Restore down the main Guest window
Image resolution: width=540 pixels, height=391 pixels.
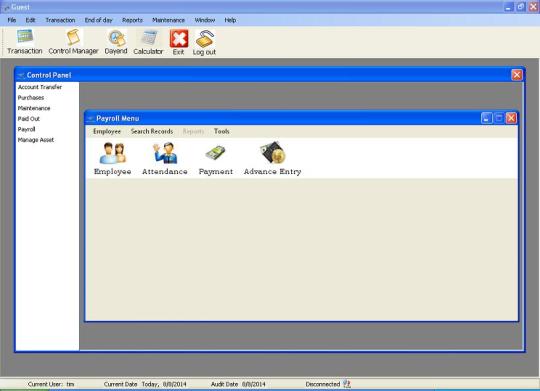coord(521,7)
